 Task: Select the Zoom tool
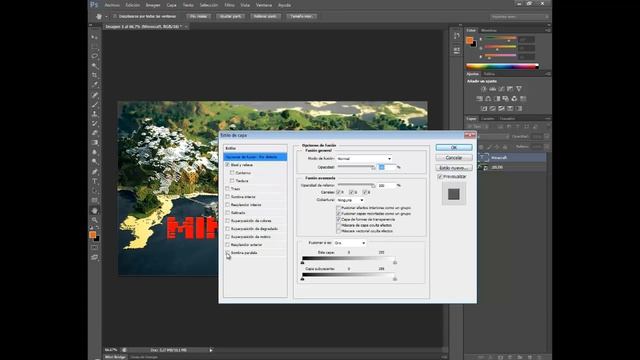point(95,220)
